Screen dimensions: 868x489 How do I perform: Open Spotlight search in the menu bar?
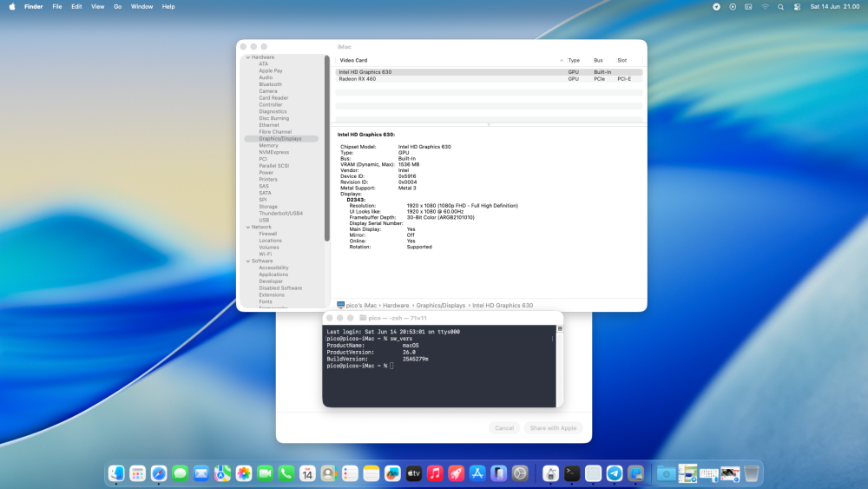click(x=780, y=7)
